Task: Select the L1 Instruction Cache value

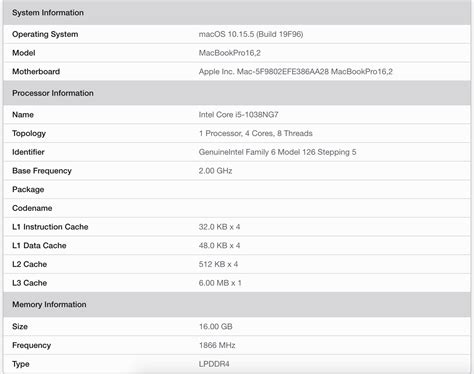Action: (x=219, y=227)
